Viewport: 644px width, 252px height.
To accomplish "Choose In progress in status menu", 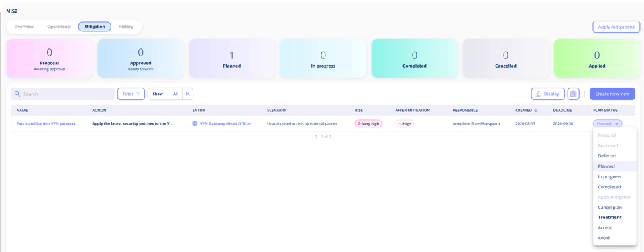I will pos(615,176).
